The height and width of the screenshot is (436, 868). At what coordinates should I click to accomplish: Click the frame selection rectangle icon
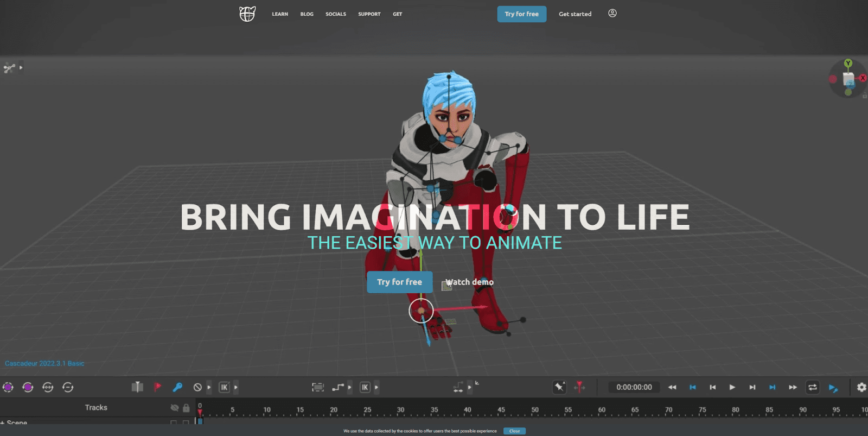[318, 387]
